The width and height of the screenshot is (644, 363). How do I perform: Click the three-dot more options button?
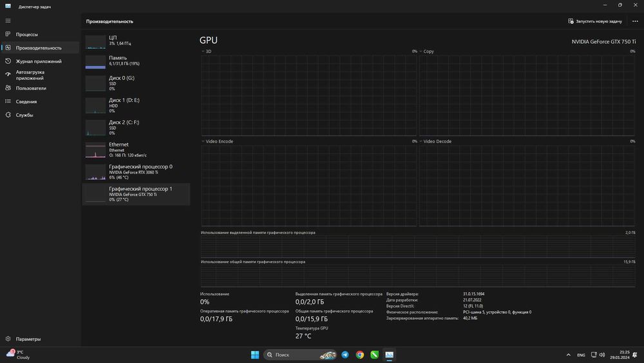pyautogui.click(x=635, y=21)
